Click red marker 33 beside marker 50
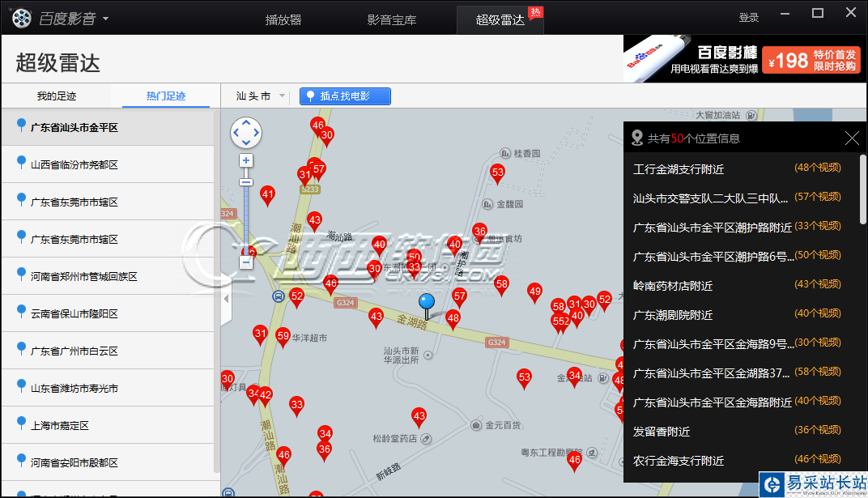868x498 pixels. [x=414, y=268]
